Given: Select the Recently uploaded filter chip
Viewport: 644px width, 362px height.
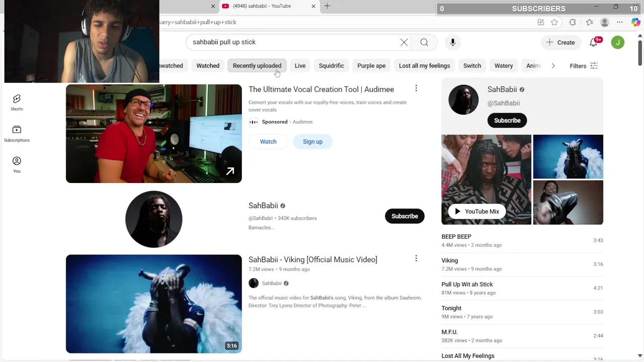Looking at the screenshot, I should (257, 66).
